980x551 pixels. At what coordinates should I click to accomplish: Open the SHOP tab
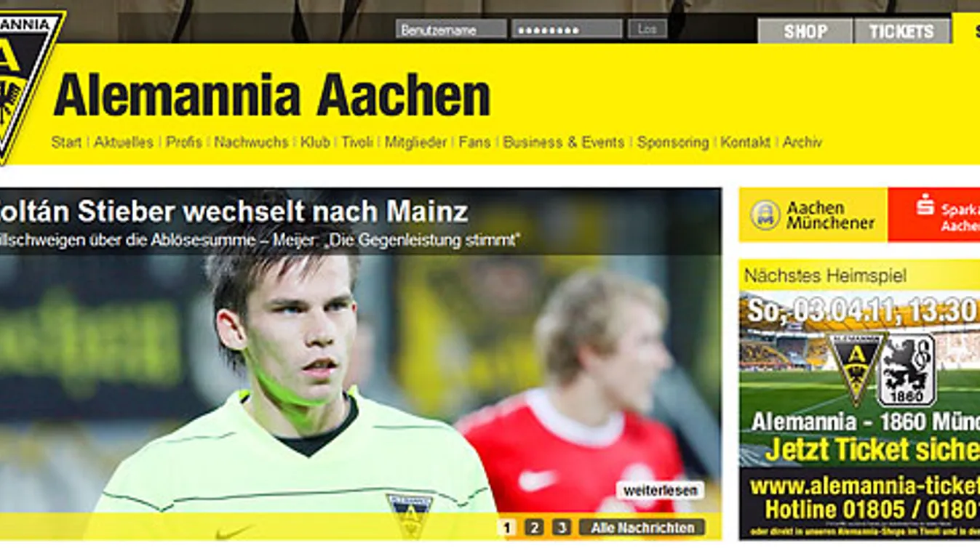pos(805,31)
